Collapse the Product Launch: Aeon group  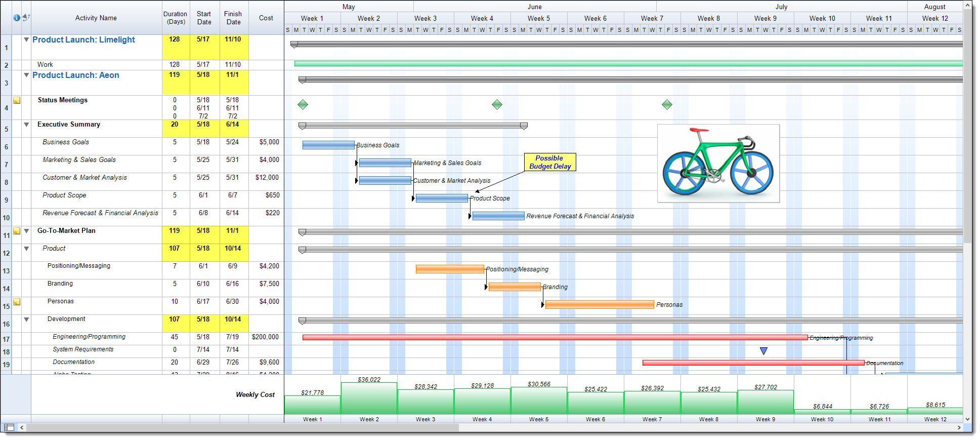[26, 75]
